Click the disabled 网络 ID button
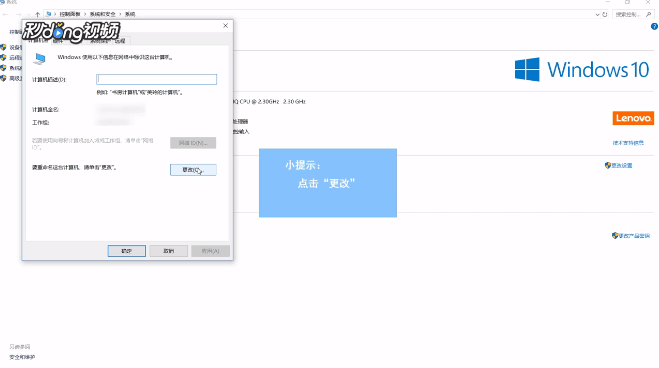659x368 pixels. 193,143
